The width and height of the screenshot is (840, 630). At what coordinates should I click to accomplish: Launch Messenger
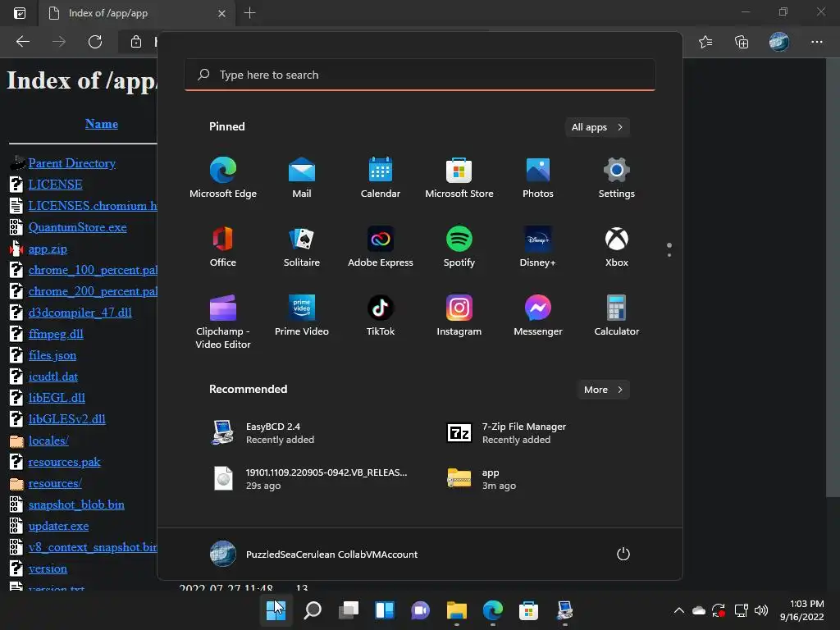[538, 316]
